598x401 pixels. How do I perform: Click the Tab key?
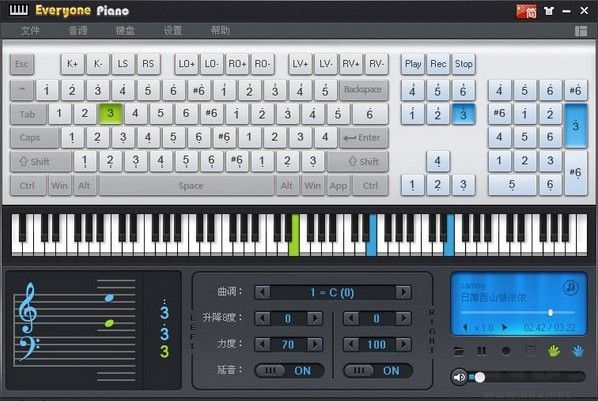coord(28,114)
